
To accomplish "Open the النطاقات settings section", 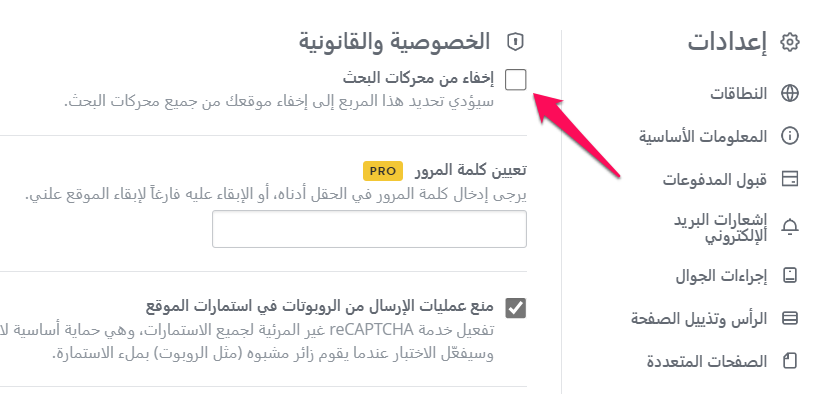I will coord(737,94).
